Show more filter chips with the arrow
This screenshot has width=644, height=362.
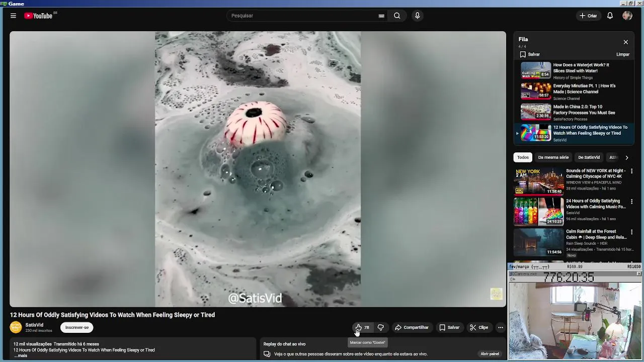tap(626, 157)
